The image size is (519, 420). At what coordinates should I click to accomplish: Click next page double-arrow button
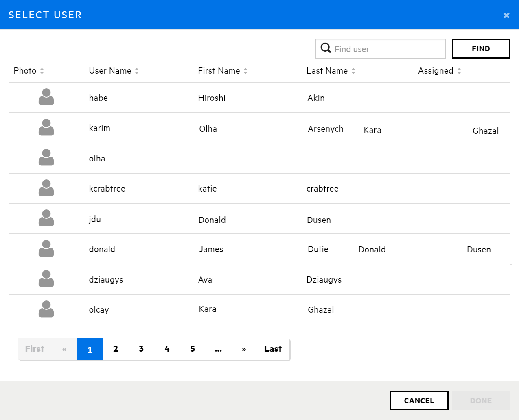pos(244,349)
